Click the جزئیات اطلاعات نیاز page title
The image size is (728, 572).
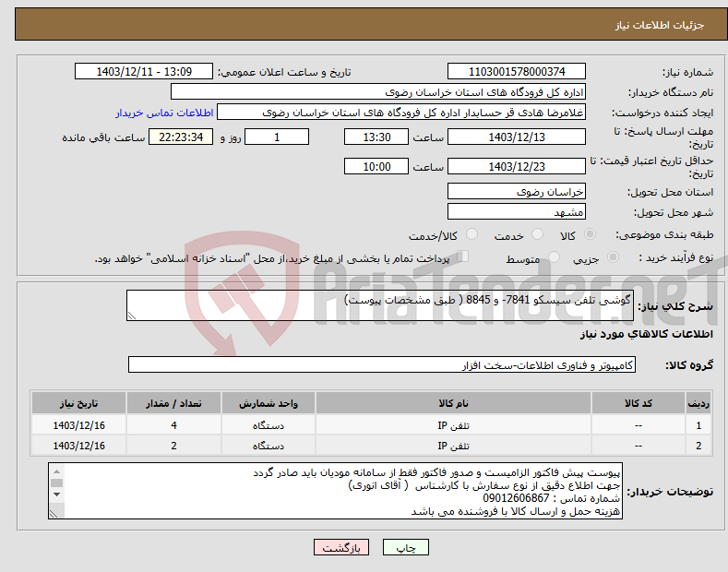click(660, 25)
